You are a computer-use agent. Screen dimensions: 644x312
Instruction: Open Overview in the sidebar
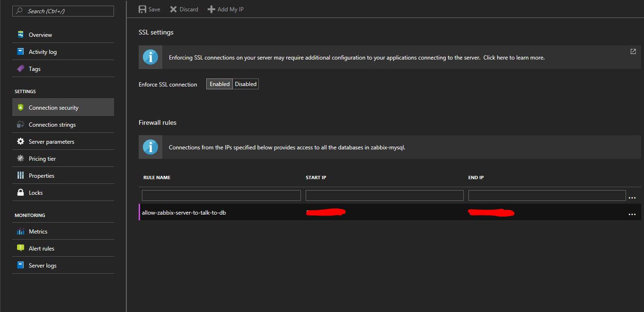(x=63, y=35)
